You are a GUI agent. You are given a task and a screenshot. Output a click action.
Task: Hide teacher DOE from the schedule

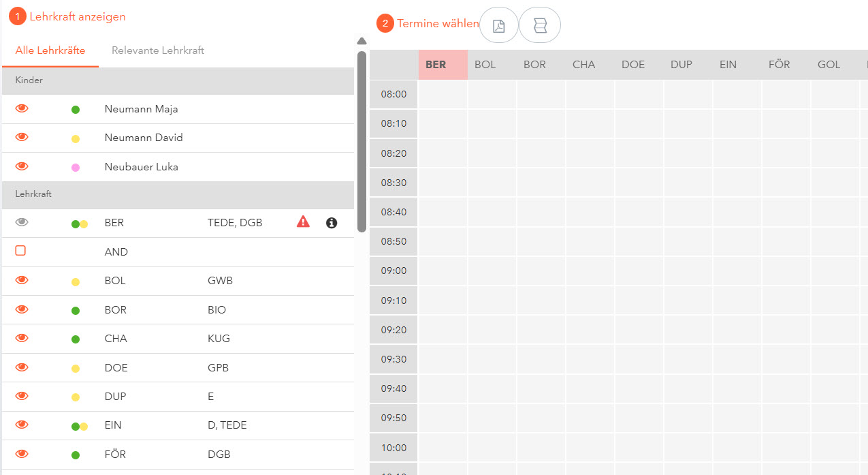22,367
